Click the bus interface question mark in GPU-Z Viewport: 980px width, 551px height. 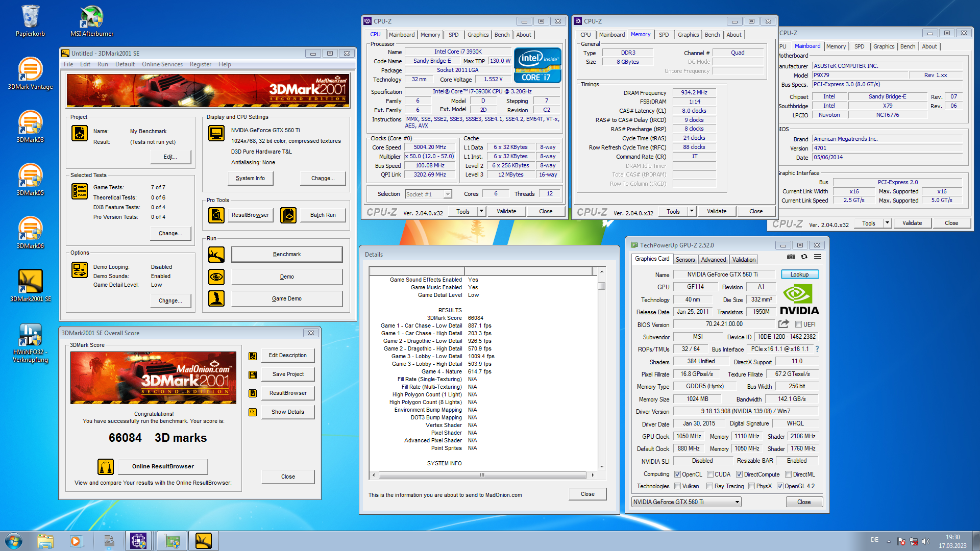tap(817, 349)
